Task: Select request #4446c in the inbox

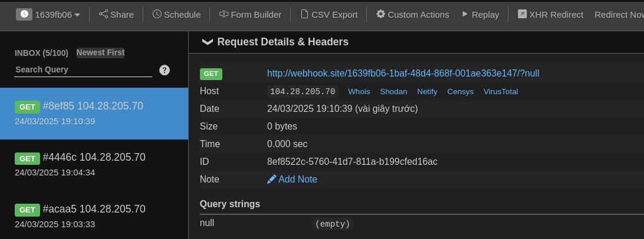Action: coord(94,164)
